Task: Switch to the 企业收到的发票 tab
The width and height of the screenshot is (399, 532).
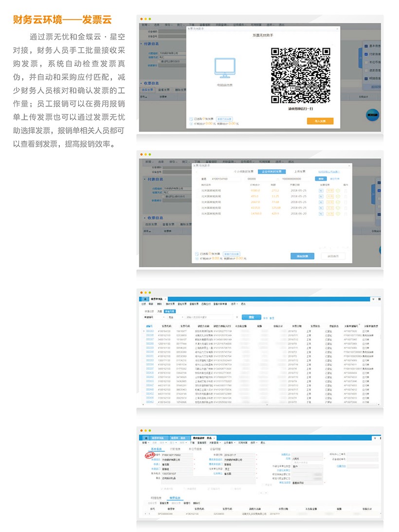Action: pos(272,171)
